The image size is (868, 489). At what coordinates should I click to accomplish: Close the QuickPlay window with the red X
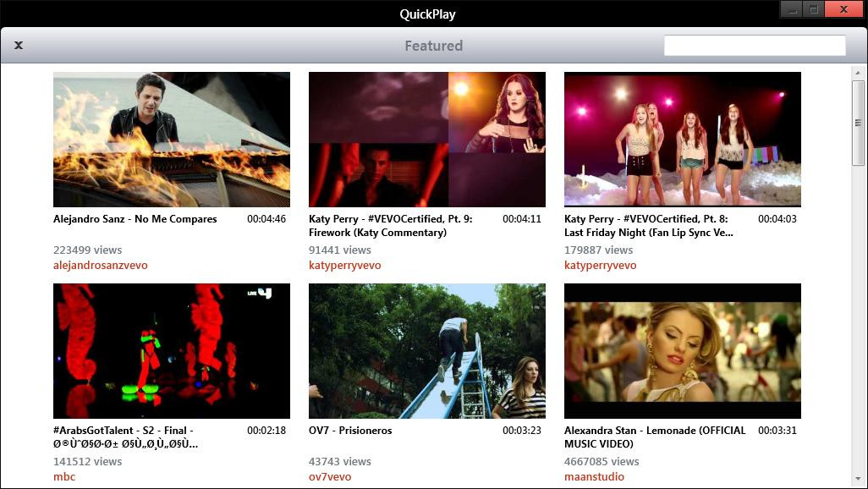pos(843,9)
